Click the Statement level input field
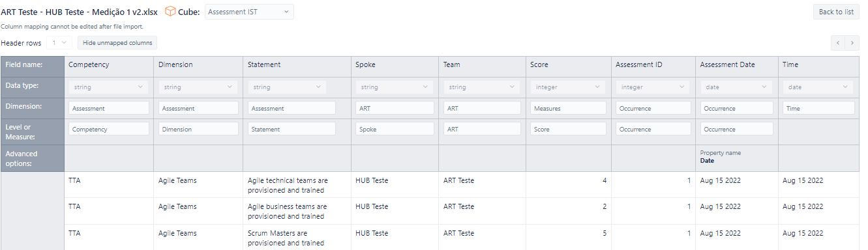Screen dimensions: 868x250 pyautogui.click(x=292, y=129)
